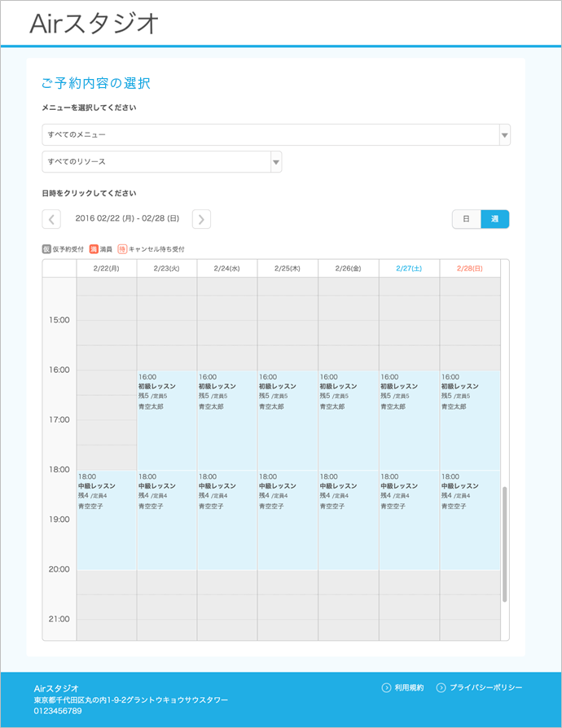Book 18:00 中級レッスン on 2/27(土)
This screenshot has width=562, height=728.
pos(409,520)
